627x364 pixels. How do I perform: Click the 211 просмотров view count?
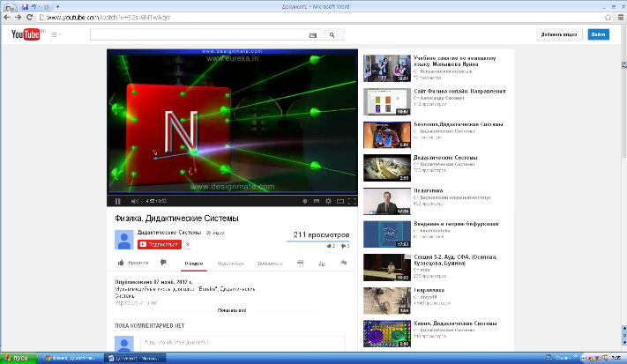coord(321,235)
